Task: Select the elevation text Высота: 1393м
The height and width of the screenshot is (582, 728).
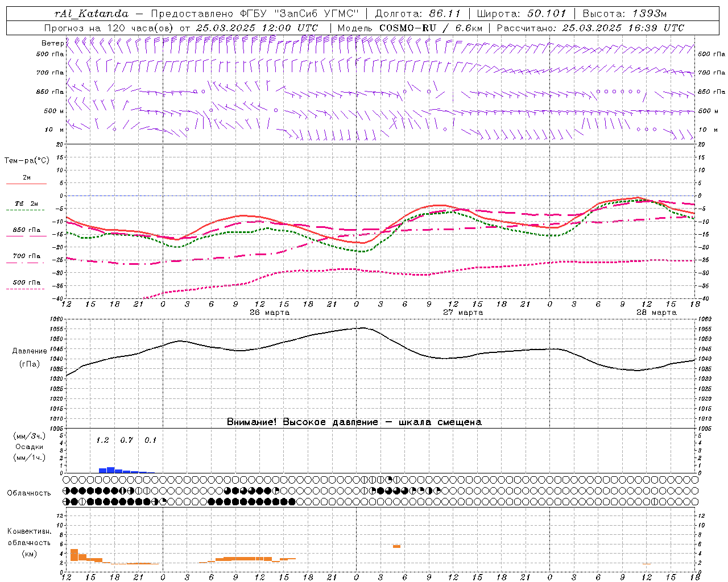Action: [x=624, y=14]
